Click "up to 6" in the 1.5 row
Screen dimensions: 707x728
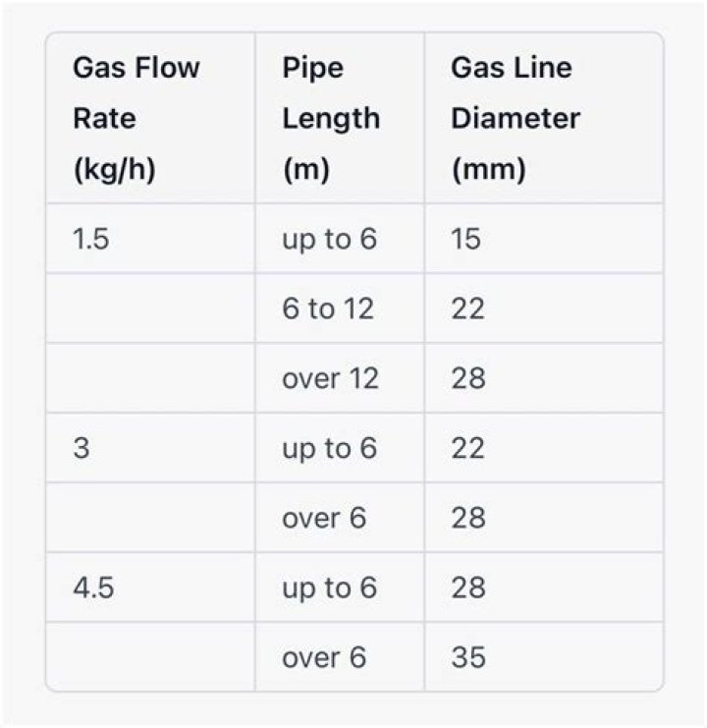point(329,239)
